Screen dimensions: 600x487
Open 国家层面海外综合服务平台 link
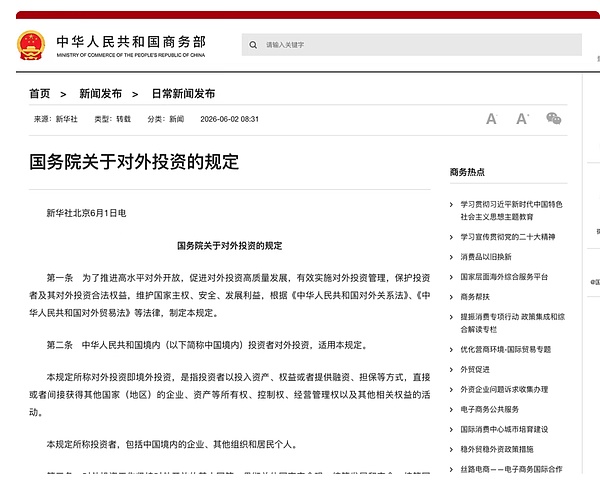tap(504, 277)
